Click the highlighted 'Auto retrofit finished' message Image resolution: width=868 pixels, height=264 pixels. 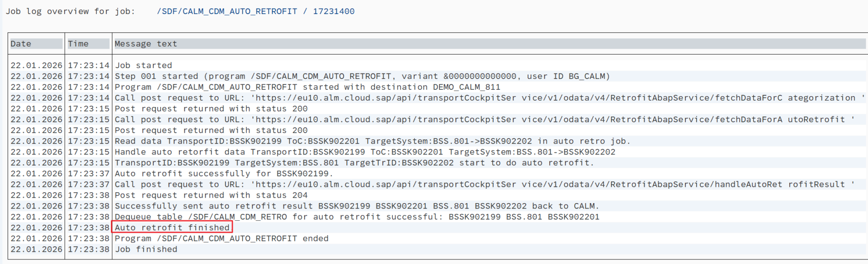point(172,227)
